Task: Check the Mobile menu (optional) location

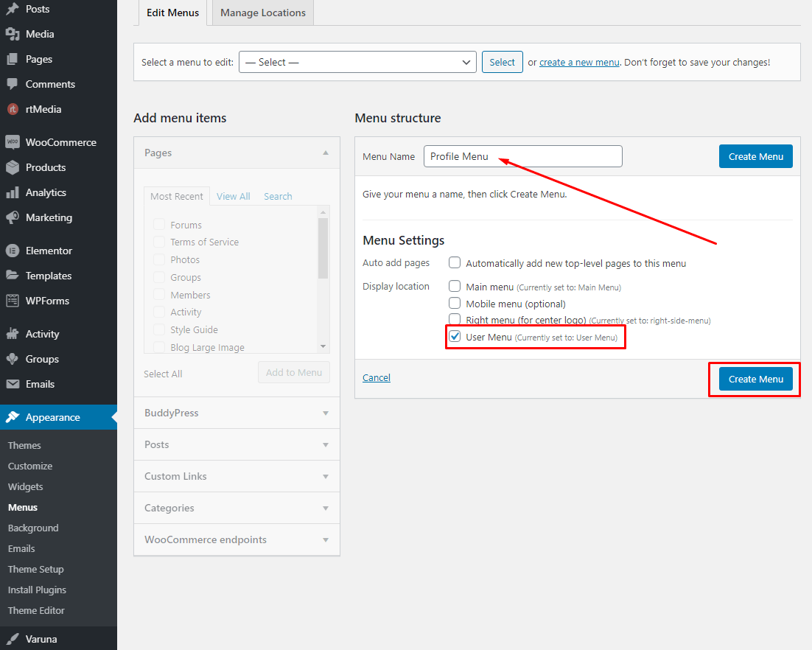Action: [x=455, y=303]
